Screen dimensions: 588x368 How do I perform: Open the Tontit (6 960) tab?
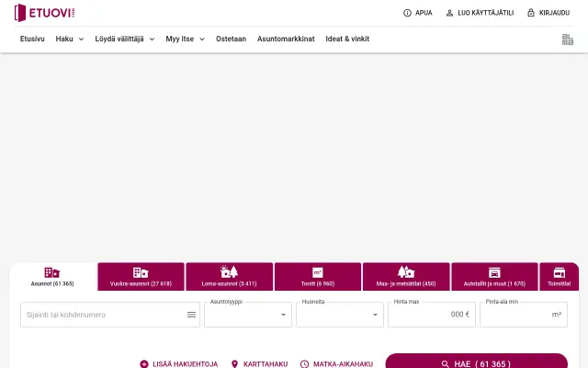(318, 277)
